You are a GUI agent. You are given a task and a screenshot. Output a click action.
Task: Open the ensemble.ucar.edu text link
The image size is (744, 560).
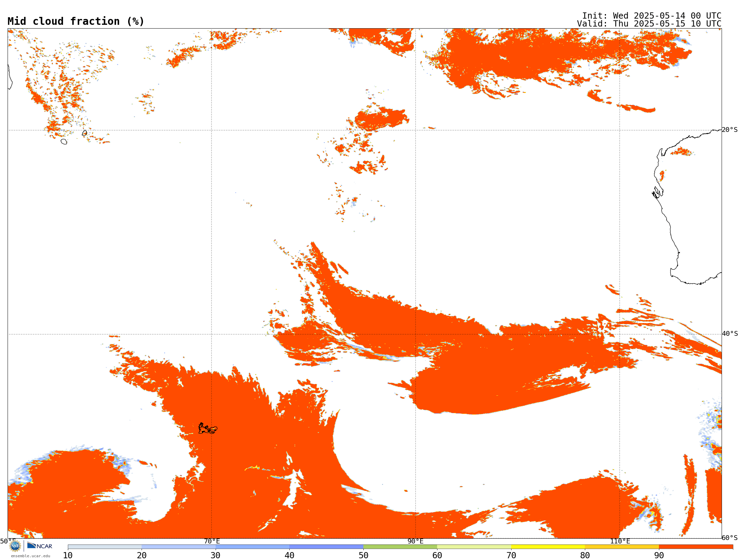click(x=31, y=556)
